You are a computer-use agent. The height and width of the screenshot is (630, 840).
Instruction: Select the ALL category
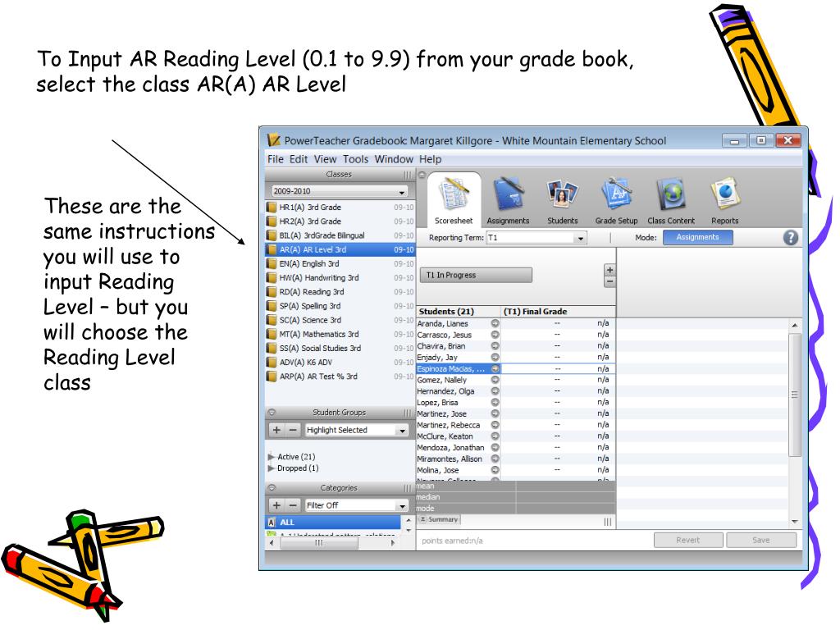(333, 523)
